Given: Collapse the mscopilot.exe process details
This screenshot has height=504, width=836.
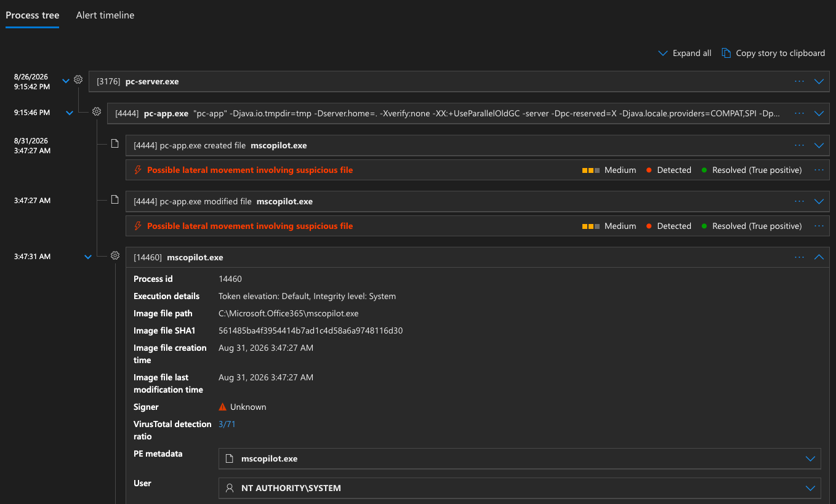Looking at the screenshot, I should tap(819, 257).
